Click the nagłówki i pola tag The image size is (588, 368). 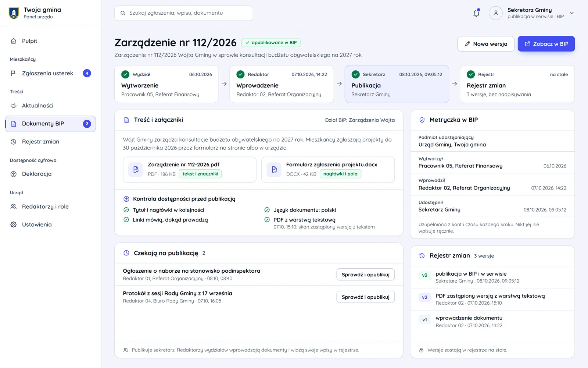tap(340, 174)
